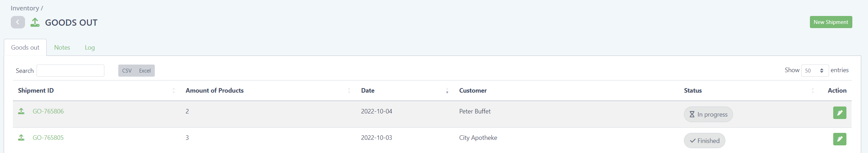Click the shipment icon beside GO-765805
Image resolution: width=868 pixels, height=153 pixels.
[x=21, y=138]
